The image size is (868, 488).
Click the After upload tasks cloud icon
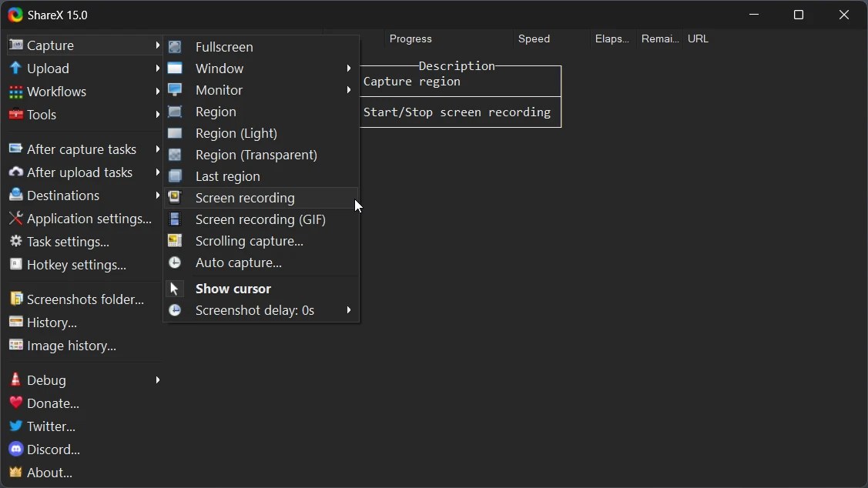(16, 172)
